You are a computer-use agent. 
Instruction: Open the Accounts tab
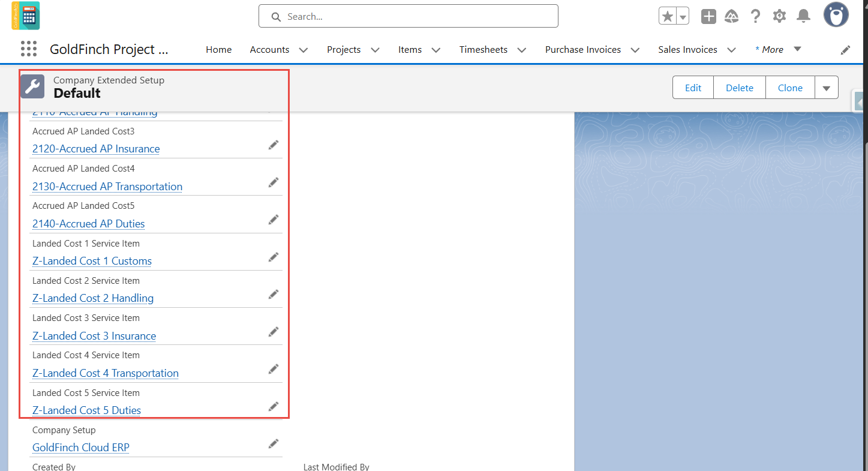tap(269, 50)
